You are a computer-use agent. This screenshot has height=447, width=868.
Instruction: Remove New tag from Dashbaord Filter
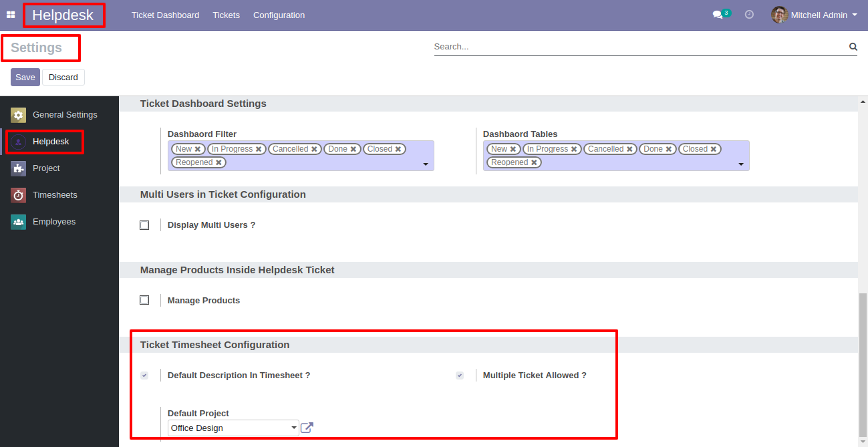click(198, 149)
